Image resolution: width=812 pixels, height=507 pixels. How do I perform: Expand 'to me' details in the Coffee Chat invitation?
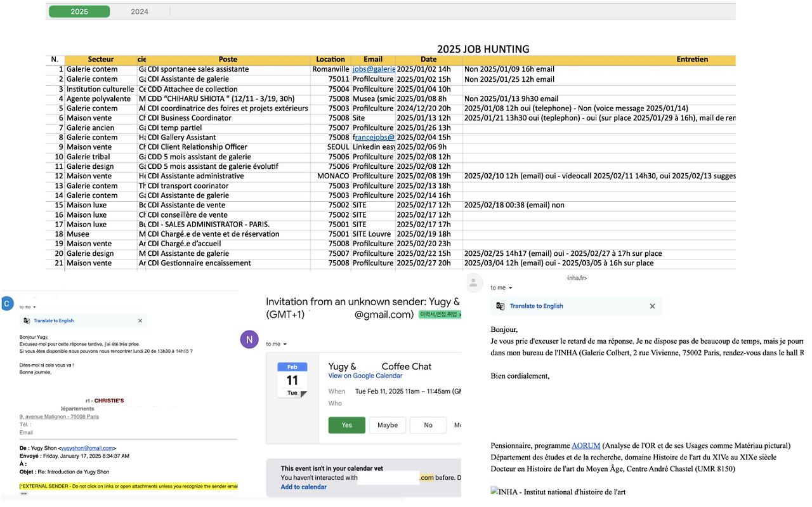click(285, 344)
